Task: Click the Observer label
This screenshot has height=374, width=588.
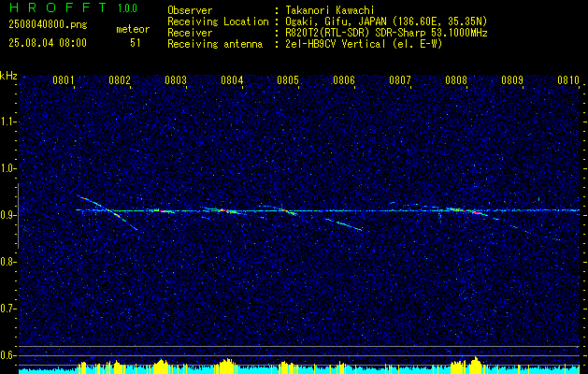Action: click(190, 10)
